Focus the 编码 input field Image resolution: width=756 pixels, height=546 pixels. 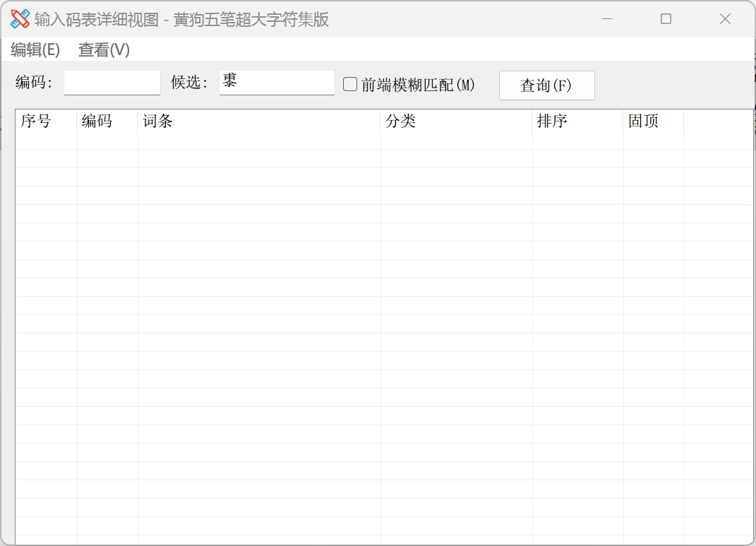click(x=112, y=83)
